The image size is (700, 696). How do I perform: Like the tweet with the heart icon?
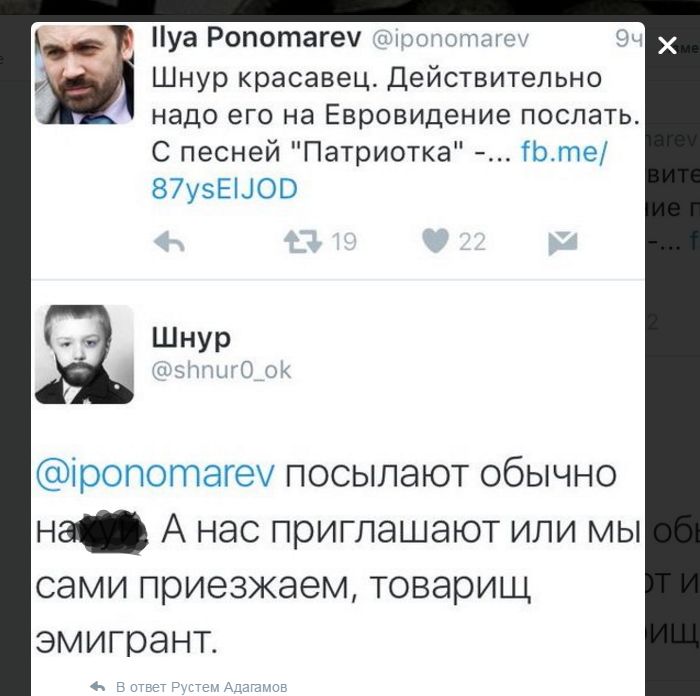[x=436, y=241]
